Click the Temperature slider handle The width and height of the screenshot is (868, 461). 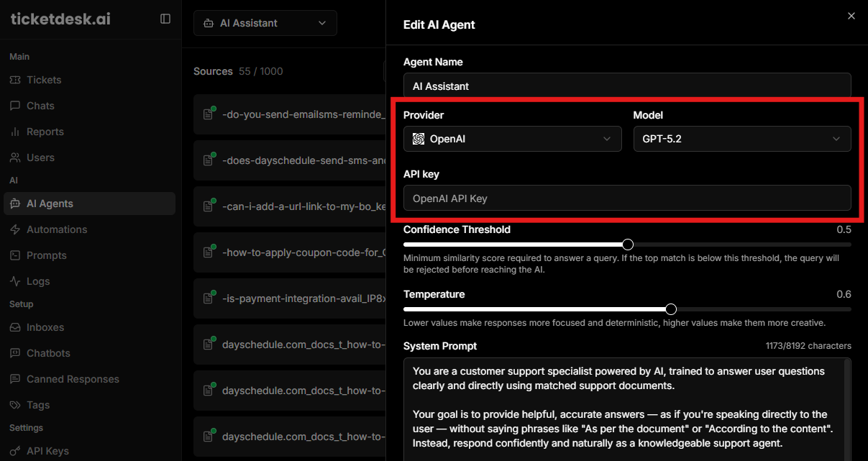click(x=671, y=309)
